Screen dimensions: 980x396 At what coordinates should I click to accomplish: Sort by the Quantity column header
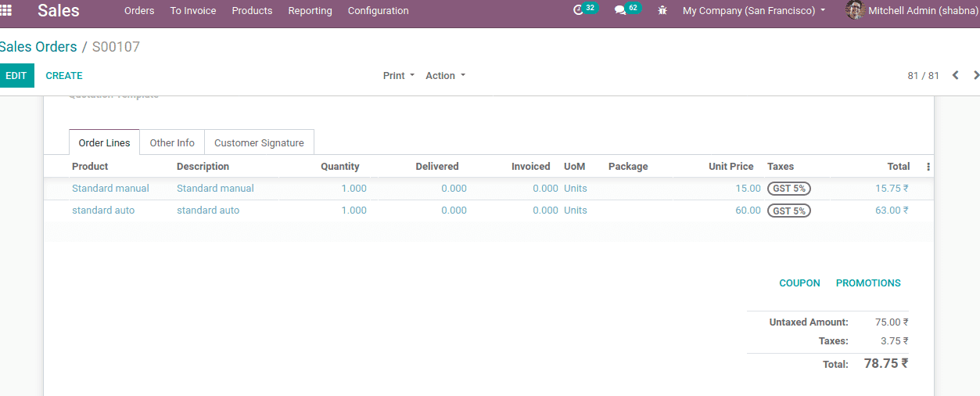pyautogui.click(x=340, y=167)
